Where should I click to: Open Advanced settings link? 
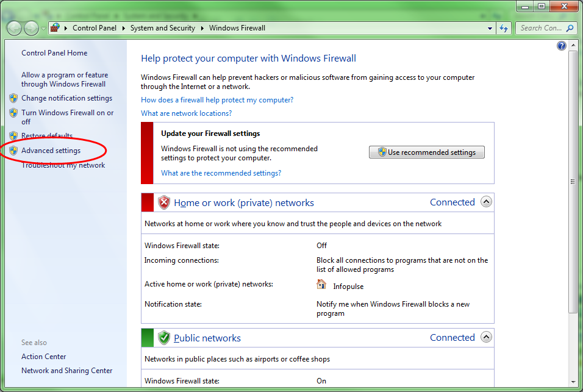click(x=51, y=151)
